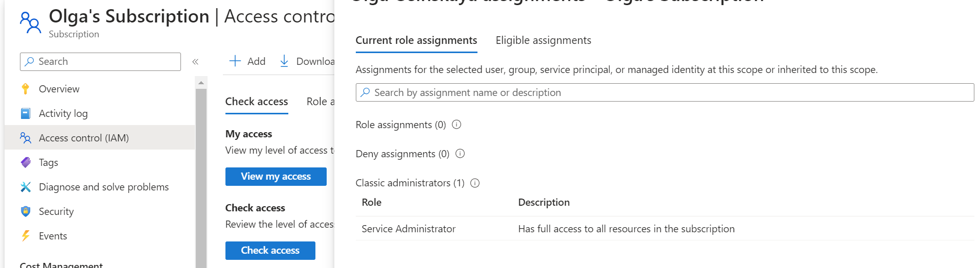Open Security in the sidebar

(100, 211)
